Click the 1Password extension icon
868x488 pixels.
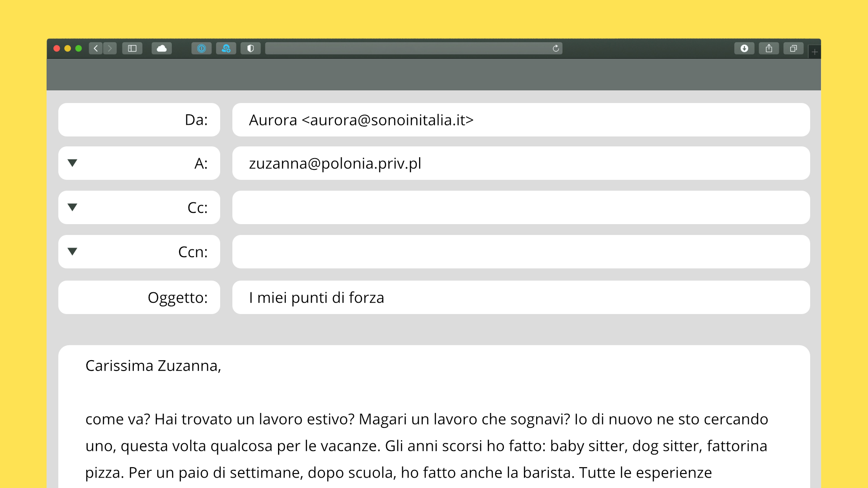(202, 48)
